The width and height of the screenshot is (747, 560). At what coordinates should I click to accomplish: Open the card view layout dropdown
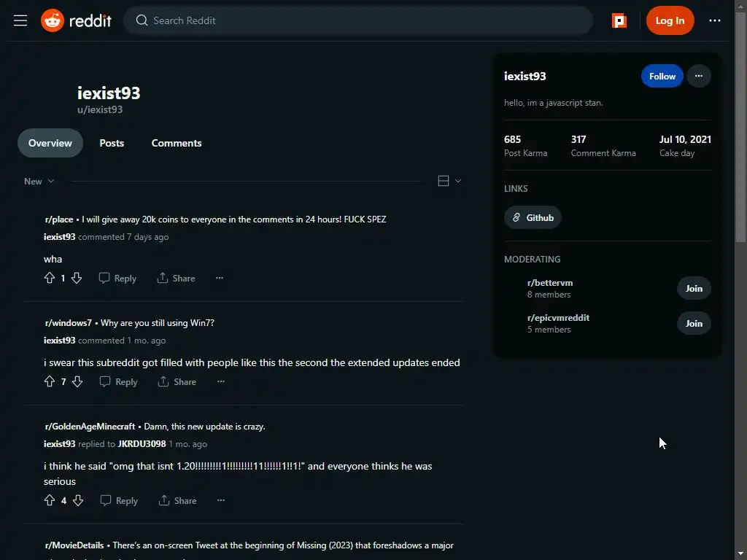click(x=449, y=181)
